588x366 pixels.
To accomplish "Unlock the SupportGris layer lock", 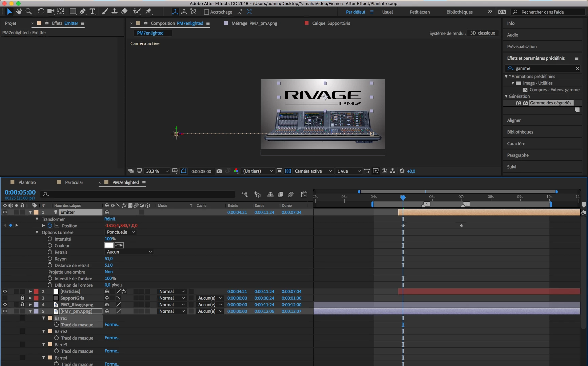I will click(22, 298).
